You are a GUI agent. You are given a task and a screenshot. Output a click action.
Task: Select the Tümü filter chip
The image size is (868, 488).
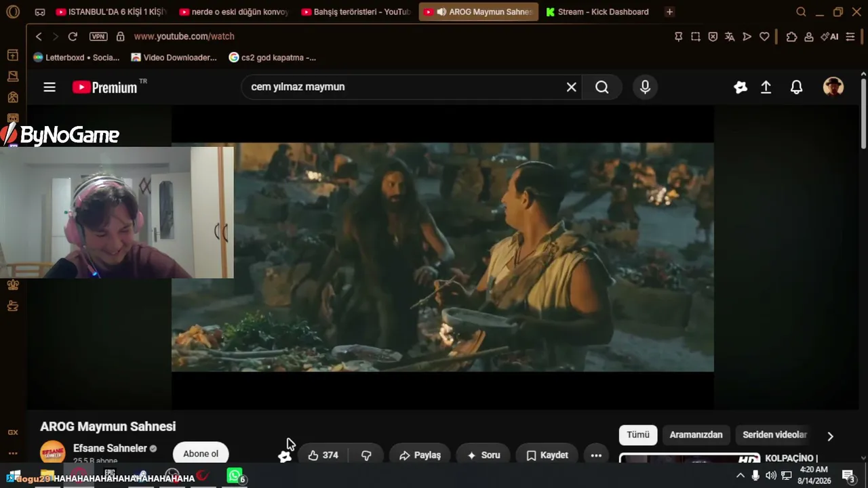pyautogui.click(x=638, y=435)
